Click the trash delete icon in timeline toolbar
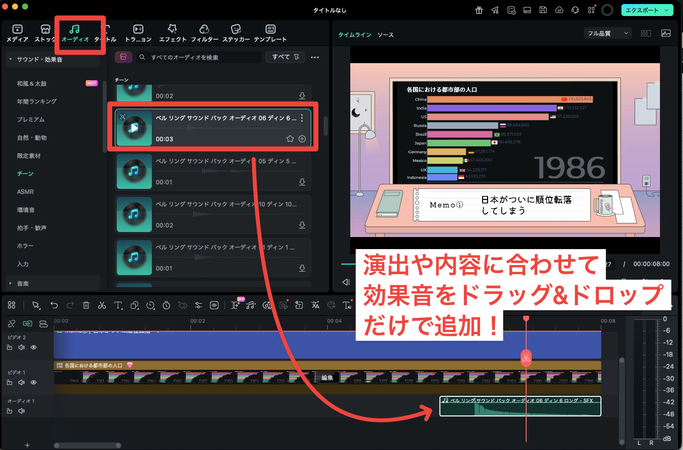This screenshot has height=450, width=683. pyautogui.click(x=86, y=305)
